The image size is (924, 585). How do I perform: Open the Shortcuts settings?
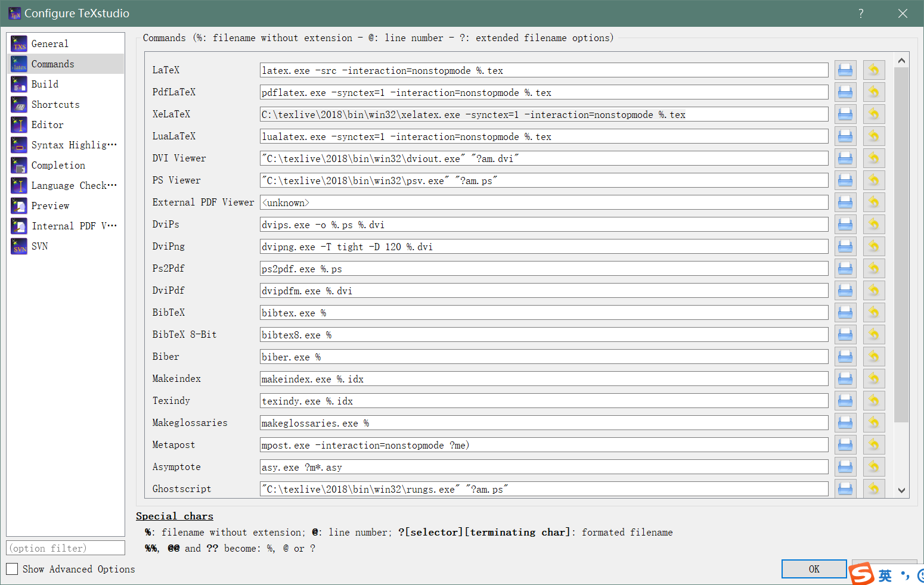55,104
